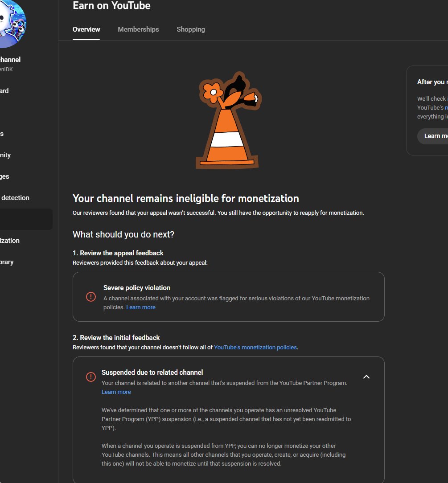Click the channel avatar picture in sidebar
448x483 pixels.
pos(12,24)
